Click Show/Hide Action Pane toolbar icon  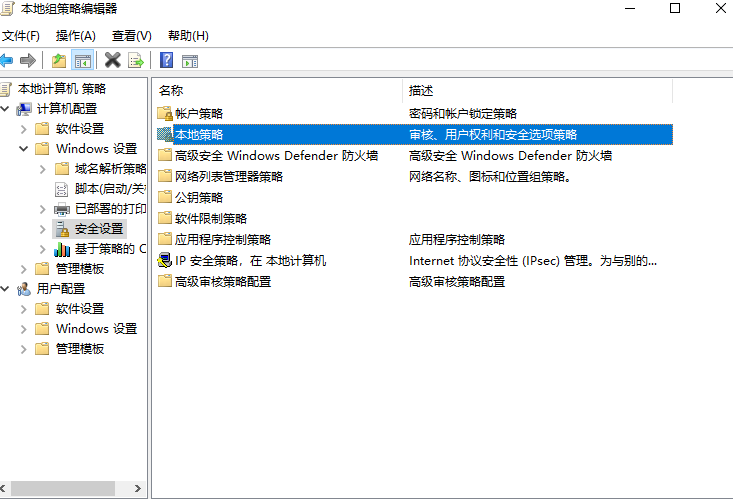[189, 60]
